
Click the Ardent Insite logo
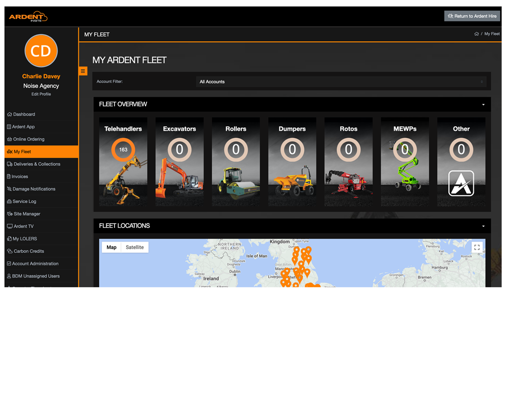28,17
